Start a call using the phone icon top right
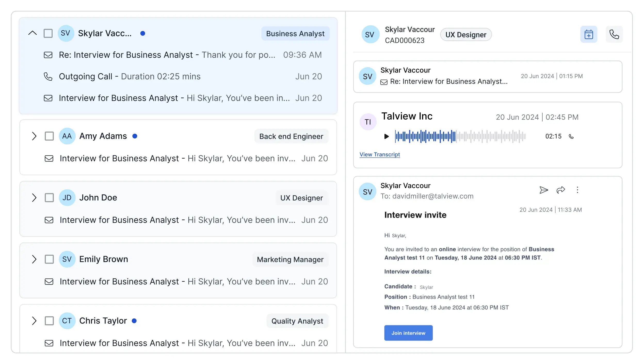Viewport: 644px width, 364px height. pos(614,34)
